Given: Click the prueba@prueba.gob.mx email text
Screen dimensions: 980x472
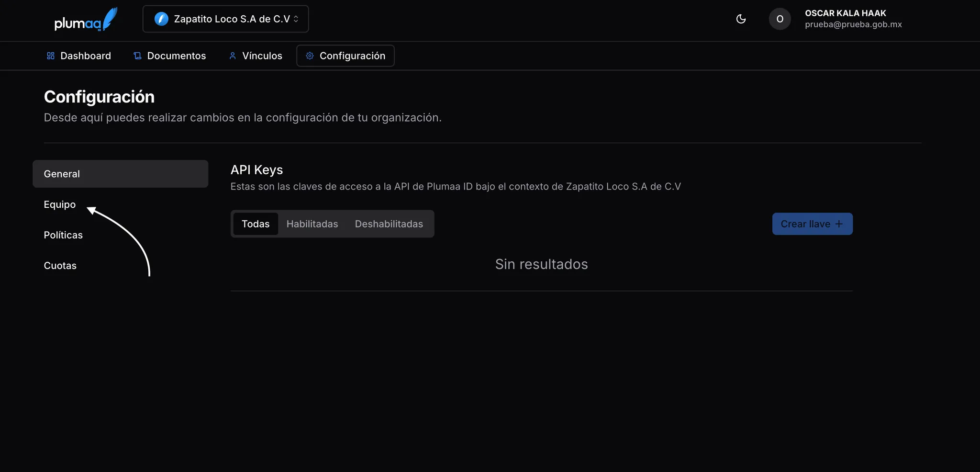Looking at the screenshot, I should (x=853, y=24).
